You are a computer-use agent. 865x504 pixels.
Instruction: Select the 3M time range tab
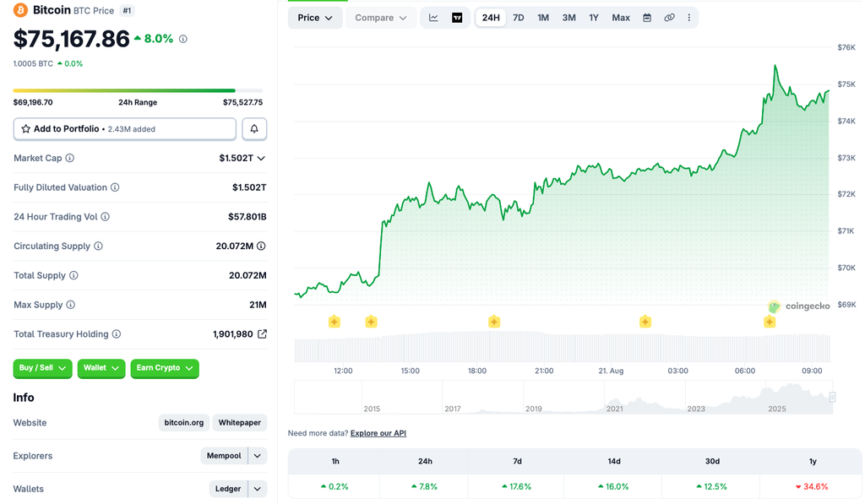(x=569, y=18)
